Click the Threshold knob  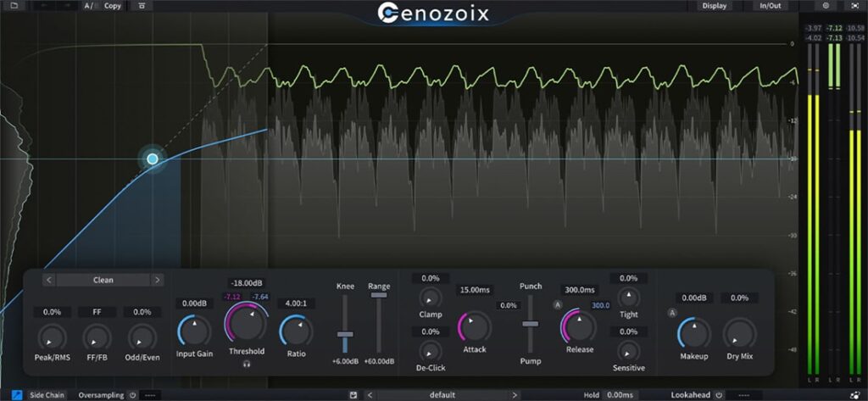(x=247, y=324)
